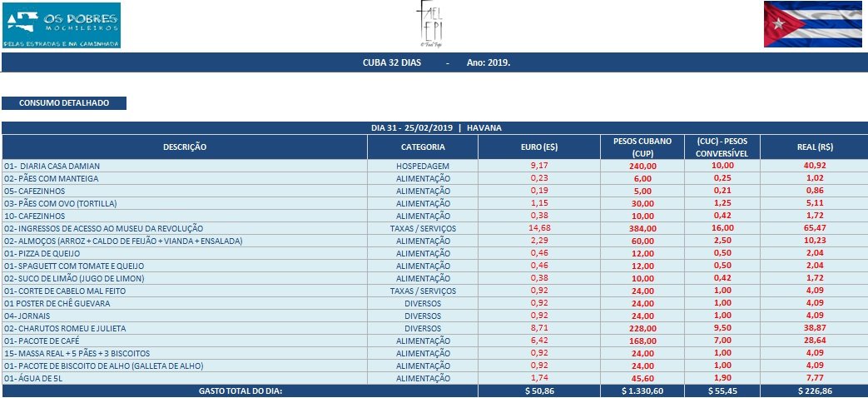
Task: Click the Dia 31 Havana date header
Action: pyautogui.click(x=434, y=127)
